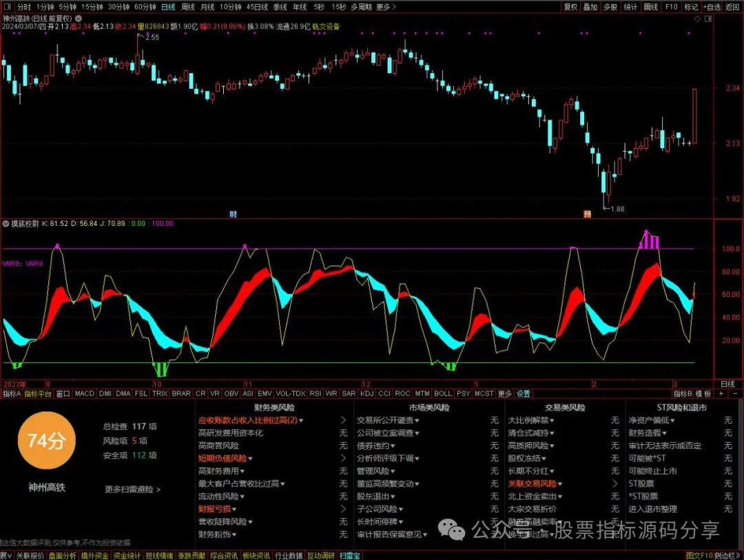The image size is (744, 560).
Task: Click 画线 drawing tool button
Action: pyautogui.click(x=650, y=7)
